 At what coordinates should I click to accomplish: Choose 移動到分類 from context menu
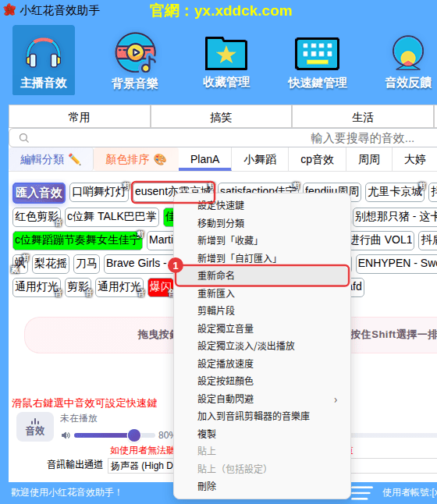[262, 223]
